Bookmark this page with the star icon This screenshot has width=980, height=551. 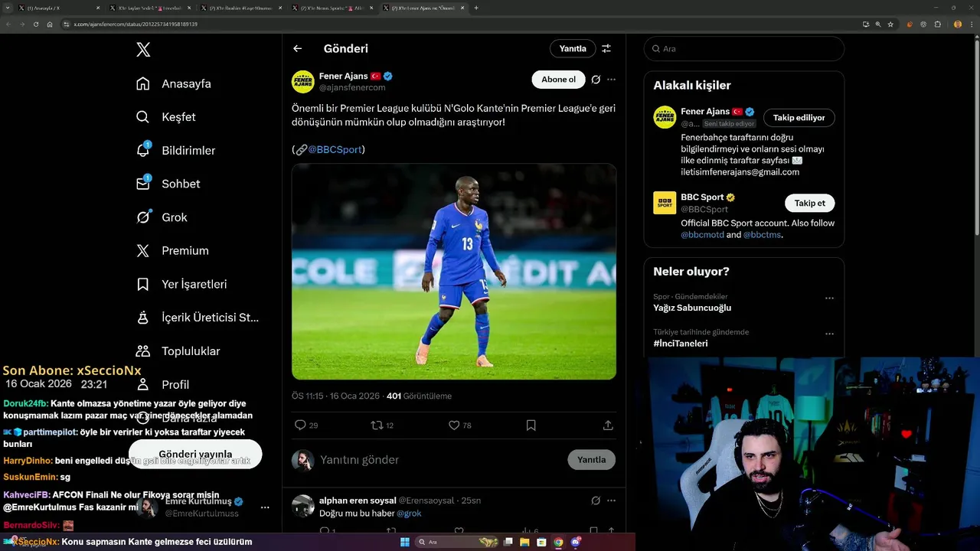point(890,24)
